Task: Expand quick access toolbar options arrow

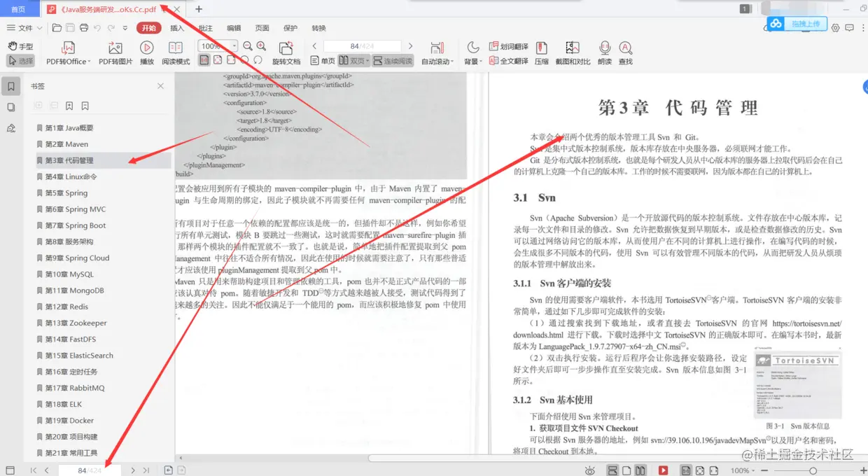Action: pyautogui.click(x=125, y=28)
